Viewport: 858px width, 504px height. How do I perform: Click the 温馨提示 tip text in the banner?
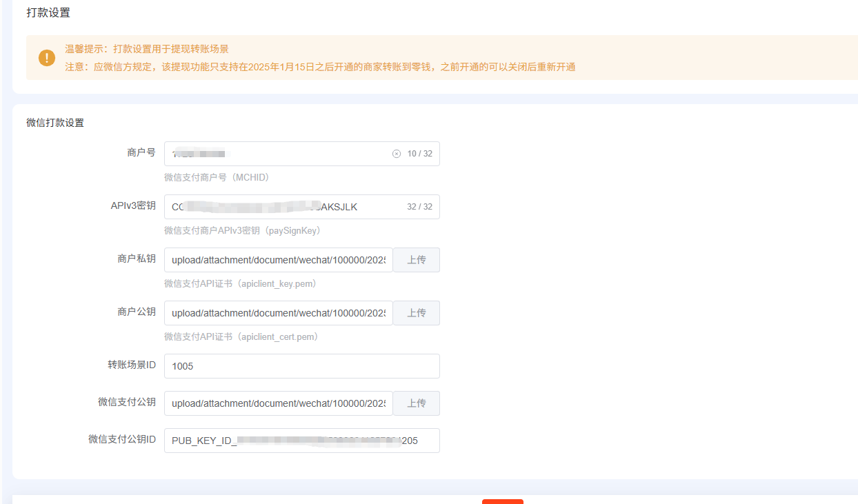pos(147,49)
